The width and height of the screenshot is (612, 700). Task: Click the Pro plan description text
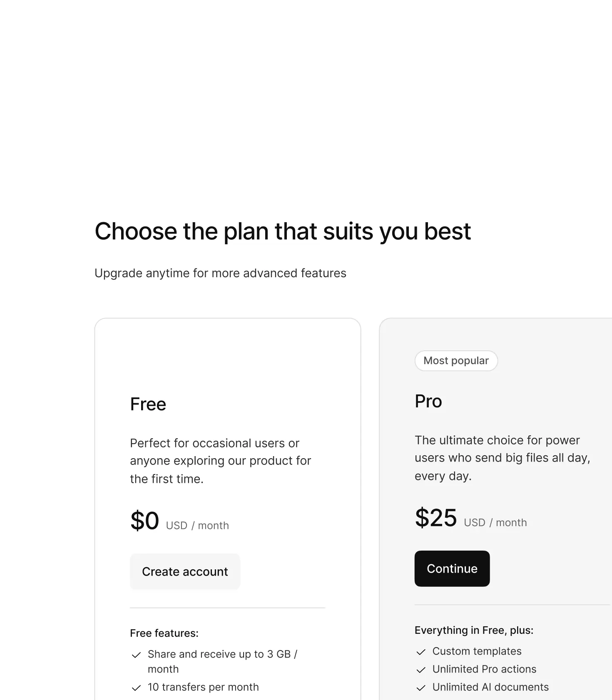click(503, 458)
